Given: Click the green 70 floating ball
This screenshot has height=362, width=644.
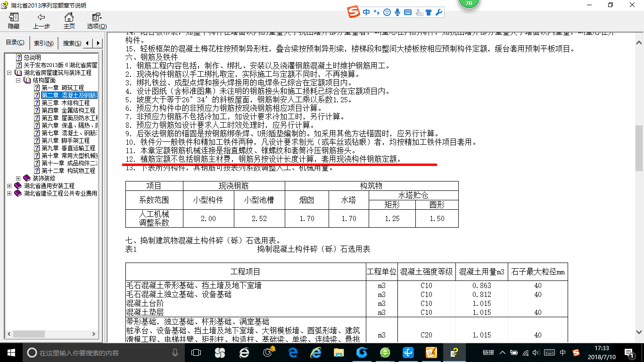Looking at the screenshot, I should (x=469, y=4).
